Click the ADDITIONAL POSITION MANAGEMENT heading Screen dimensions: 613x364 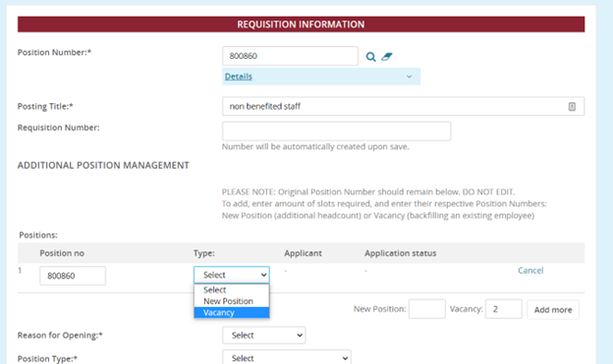click(103, 165)
